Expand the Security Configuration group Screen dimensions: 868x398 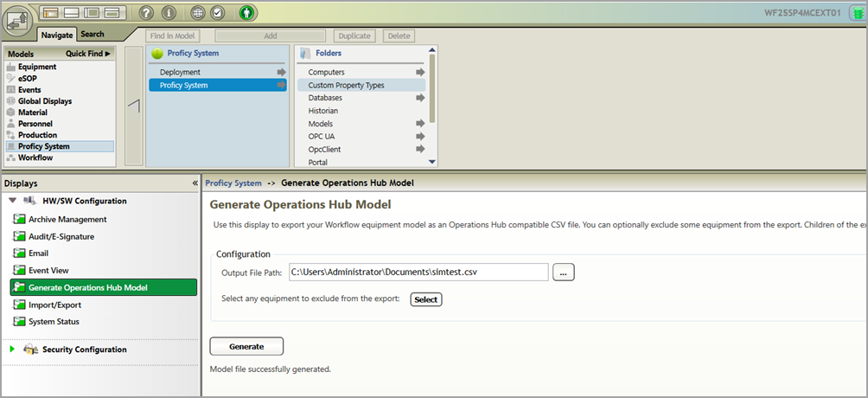pos(13,350)
